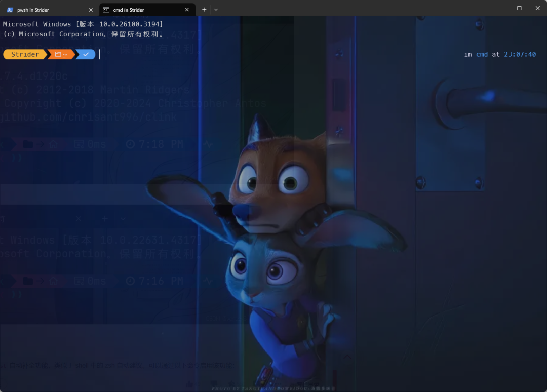Select the cmd in Strider tab
547x392 pixels.
click(147, 10)
